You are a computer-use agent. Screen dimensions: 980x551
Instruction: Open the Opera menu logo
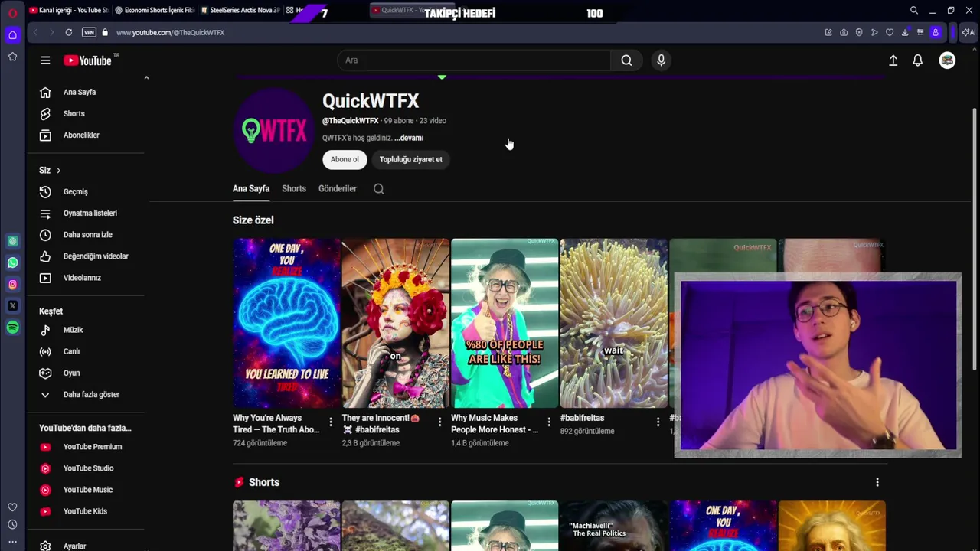(12, 12)
